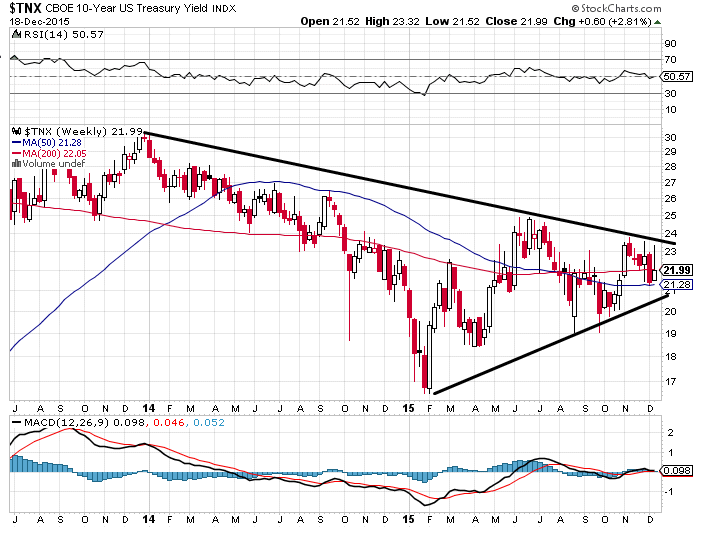Select the MA(200) 22.05 legend text

[54, 153]
